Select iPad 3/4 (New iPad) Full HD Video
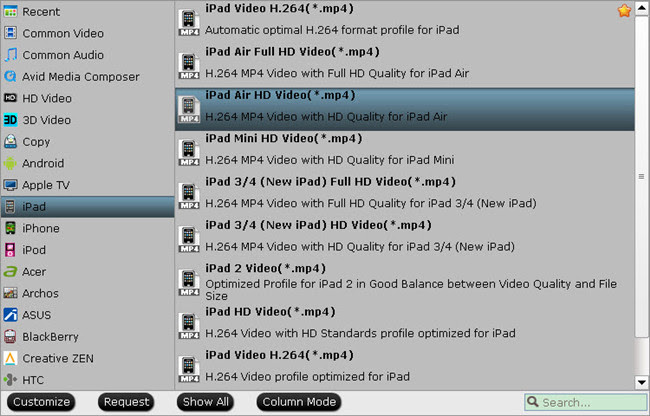 (405, 196)
